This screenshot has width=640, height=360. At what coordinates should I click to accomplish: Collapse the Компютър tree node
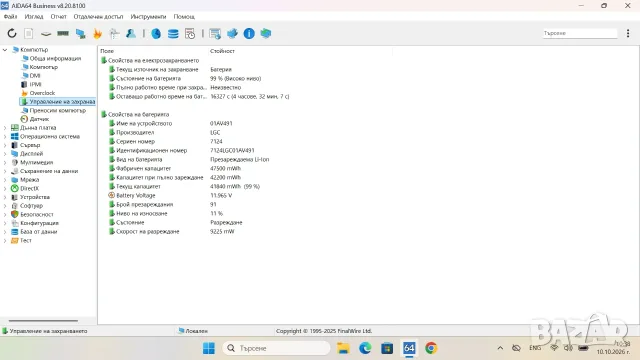[x=5, y=50]
